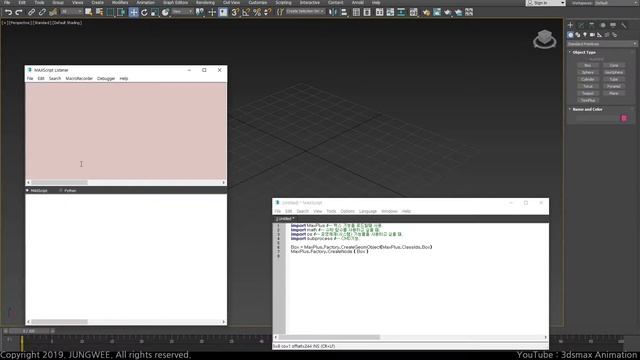Viewport: 640px width, 360px height.
Task: Open the reference coordinate system View dropdown
Action: (182, 12)
